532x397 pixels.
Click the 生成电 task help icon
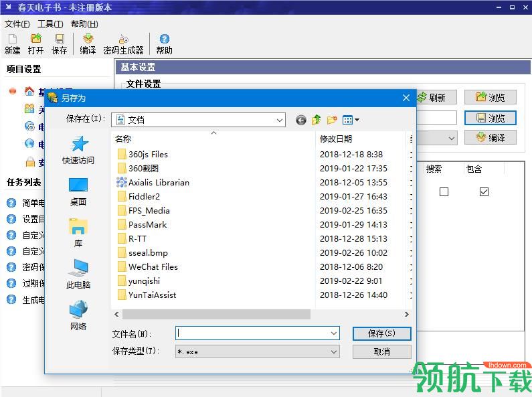pyautogui.click(x=11, y=300)
